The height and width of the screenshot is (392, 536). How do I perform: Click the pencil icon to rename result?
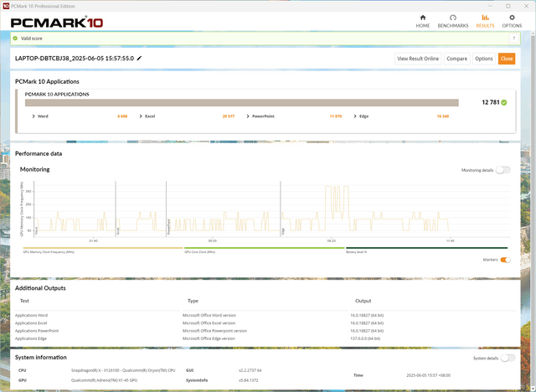point(139,59)
